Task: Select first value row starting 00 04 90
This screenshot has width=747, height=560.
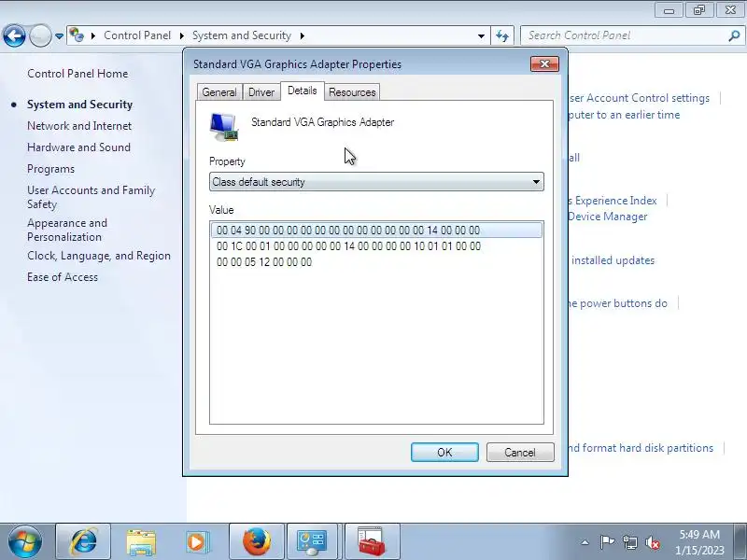Action: (x=376, y=231)
